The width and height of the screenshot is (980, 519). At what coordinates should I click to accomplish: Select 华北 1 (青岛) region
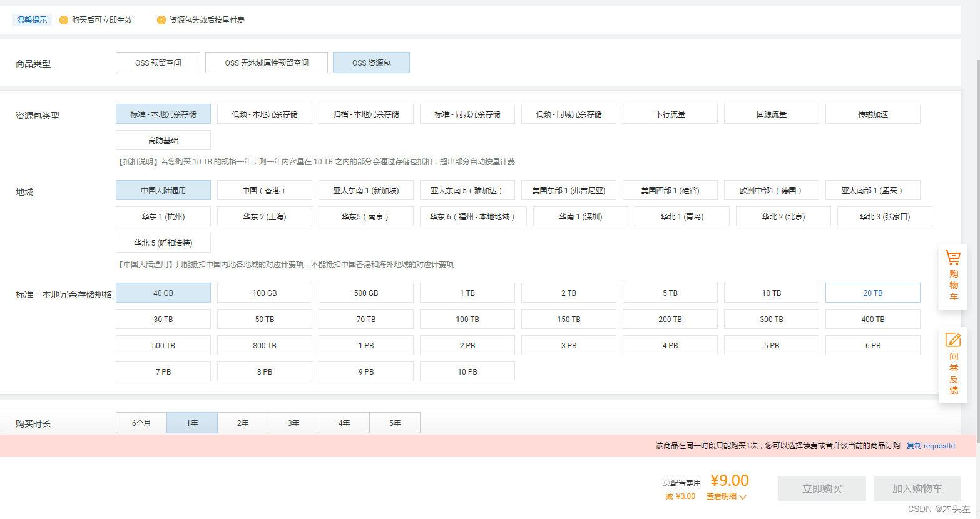682,216
